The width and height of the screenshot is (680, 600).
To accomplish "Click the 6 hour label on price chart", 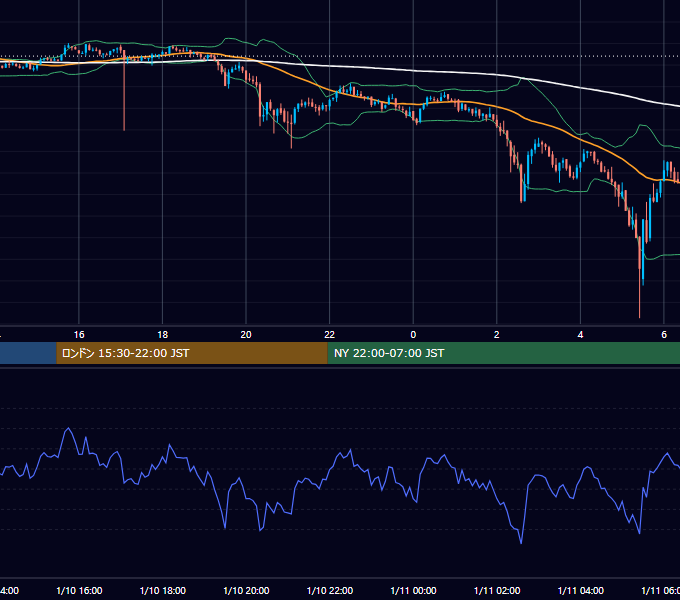I will [664, 335].
